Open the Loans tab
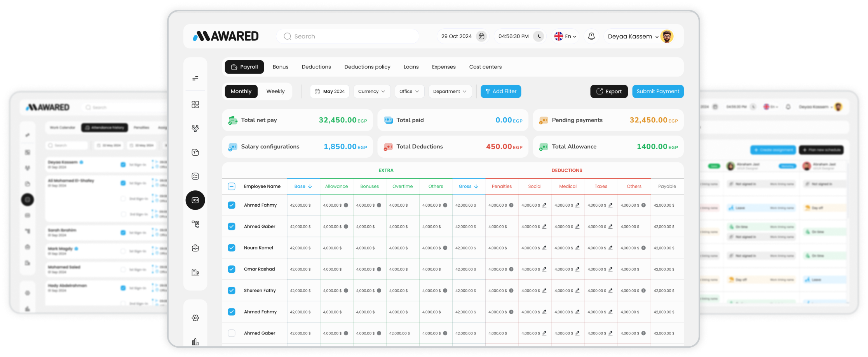The image size is (868, 357). coord(411,66)
